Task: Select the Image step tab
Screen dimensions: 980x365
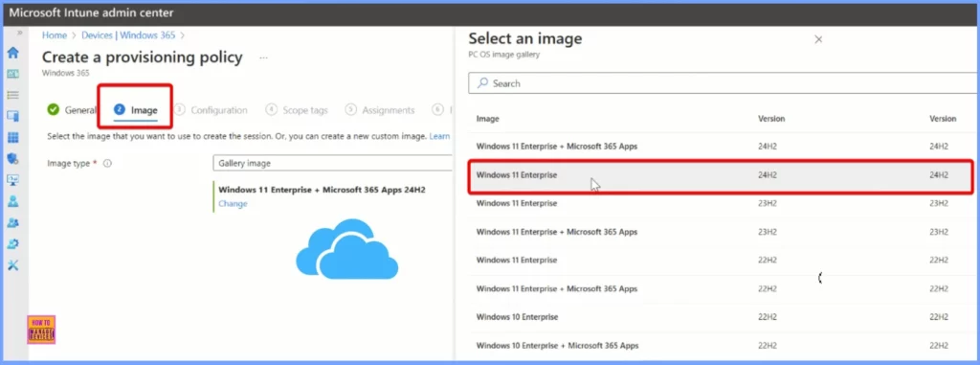Action: click(x=136, y=110)
